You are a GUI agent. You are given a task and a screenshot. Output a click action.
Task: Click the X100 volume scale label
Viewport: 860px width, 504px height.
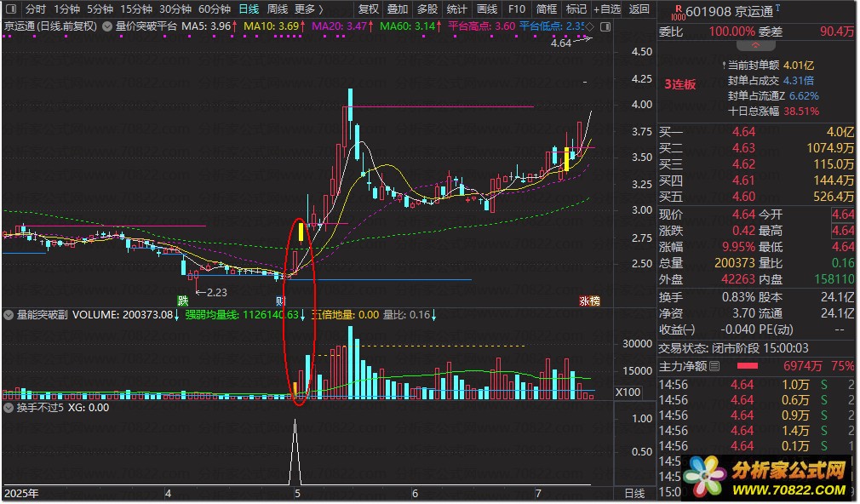628,392
